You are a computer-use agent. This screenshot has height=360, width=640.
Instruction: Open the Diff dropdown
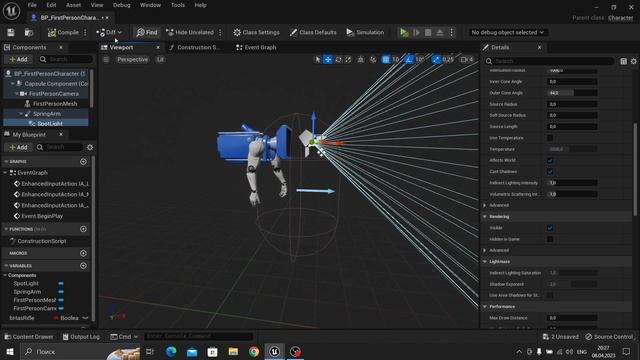coord(109,32)
